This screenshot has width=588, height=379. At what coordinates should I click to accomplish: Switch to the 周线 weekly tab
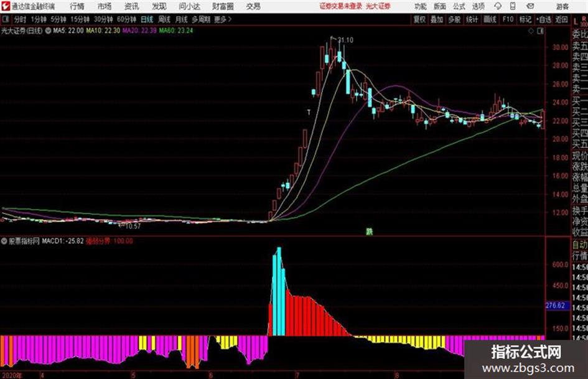pos(164,19)
